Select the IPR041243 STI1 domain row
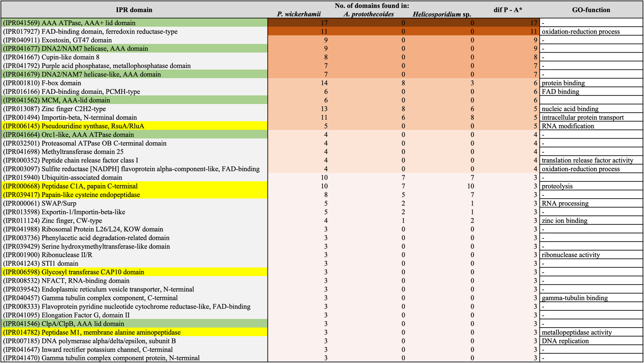 (x=134, y=263)
